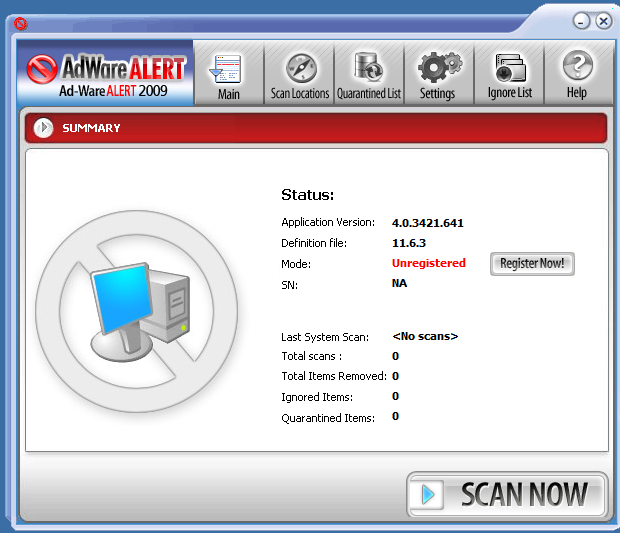Open Help question mark icon
Screen dimensions: 620x533
(x=578, y=65)
